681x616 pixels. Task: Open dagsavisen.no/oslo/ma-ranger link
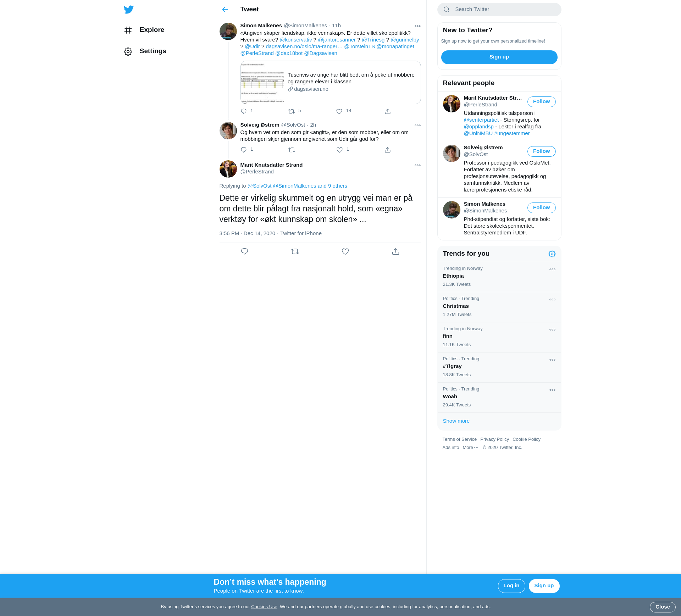(x=304, y=46)
